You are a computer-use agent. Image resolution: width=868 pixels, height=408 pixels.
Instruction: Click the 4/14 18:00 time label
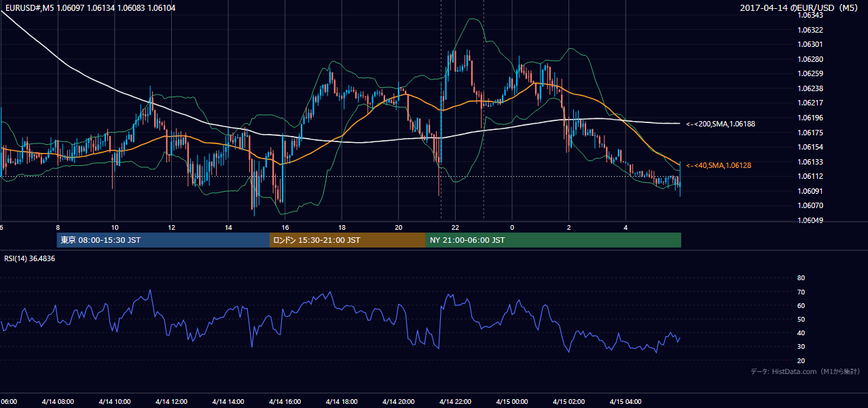342,401
